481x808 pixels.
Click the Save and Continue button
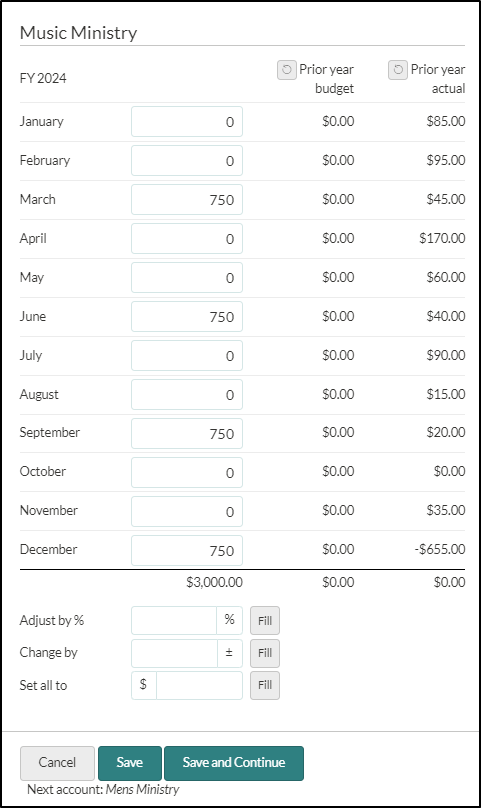point(234,763)
